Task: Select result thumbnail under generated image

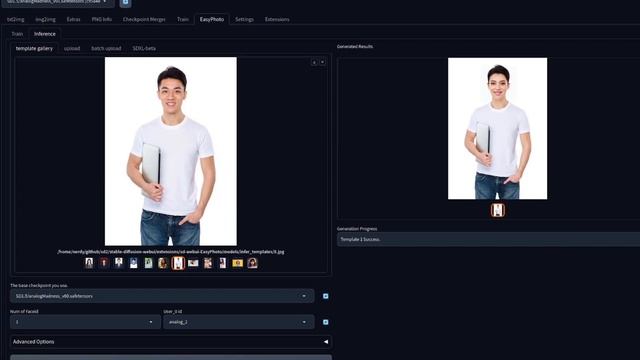Action: point(498,210)
